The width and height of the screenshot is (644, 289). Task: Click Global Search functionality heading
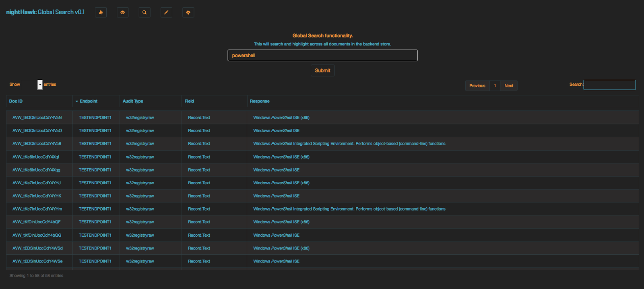322,35
